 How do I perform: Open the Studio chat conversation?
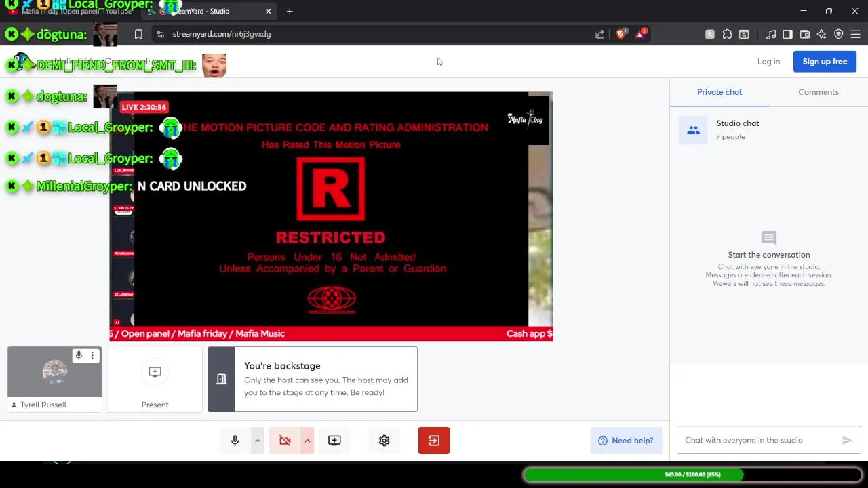tap(769, 129)
